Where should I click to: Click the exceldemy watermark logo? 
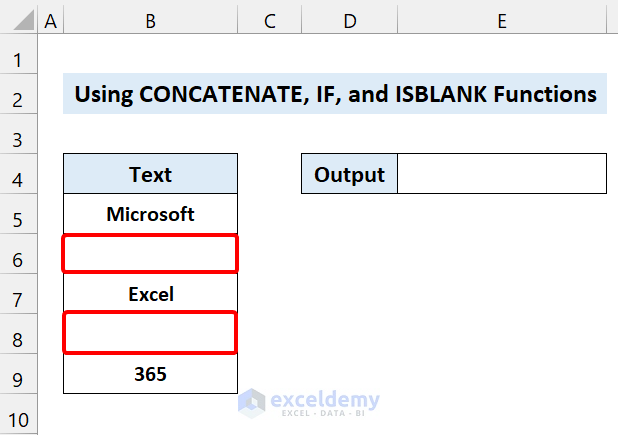[310, 402]
